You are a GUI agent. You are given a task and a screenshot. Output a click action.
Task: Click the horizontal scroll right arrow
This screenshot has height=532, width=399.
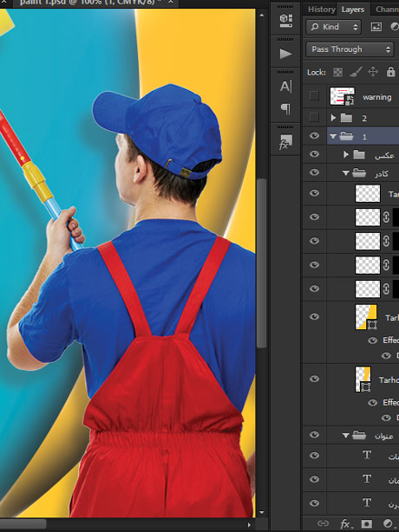[249, 524]
